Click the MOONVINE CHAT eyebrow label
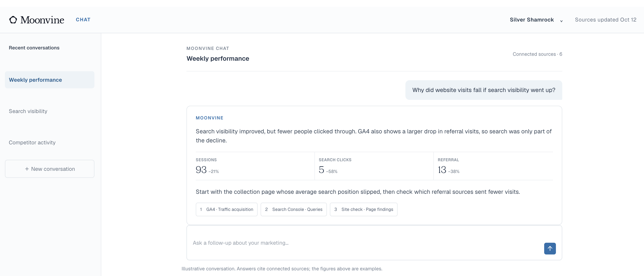 tap(207, 48)
